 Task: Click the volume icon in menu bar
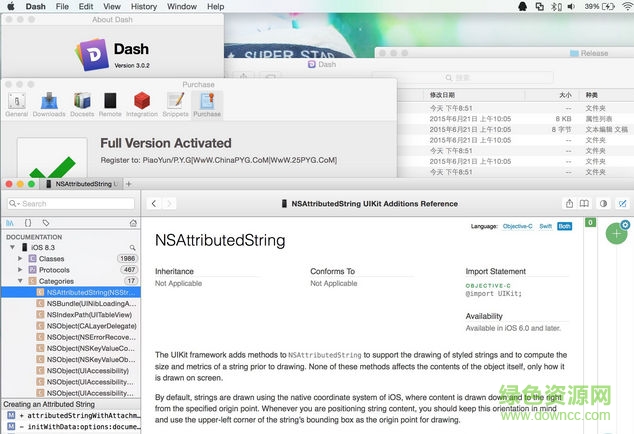click(x=571, y=6)
